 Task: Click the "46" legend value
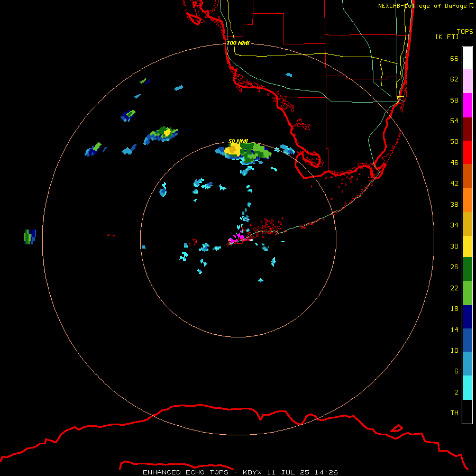tap(454, 163)
